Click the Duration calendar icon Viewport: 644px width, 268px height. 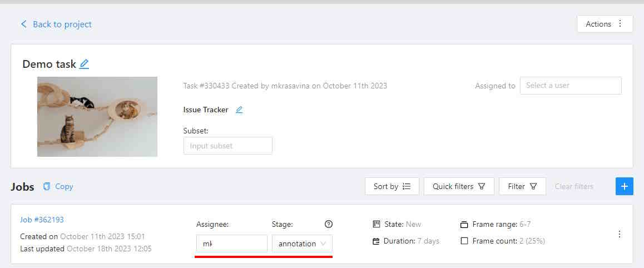[376, 241]
